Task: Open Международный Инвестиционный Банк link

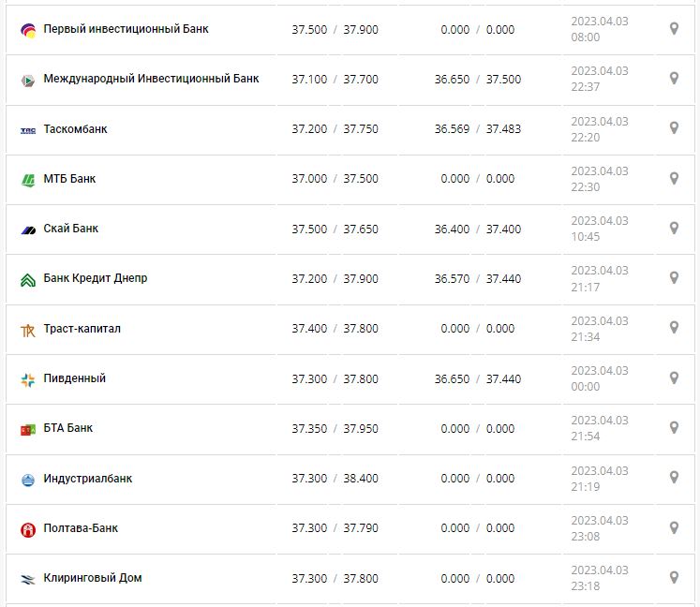Action: tap(151, 79)
